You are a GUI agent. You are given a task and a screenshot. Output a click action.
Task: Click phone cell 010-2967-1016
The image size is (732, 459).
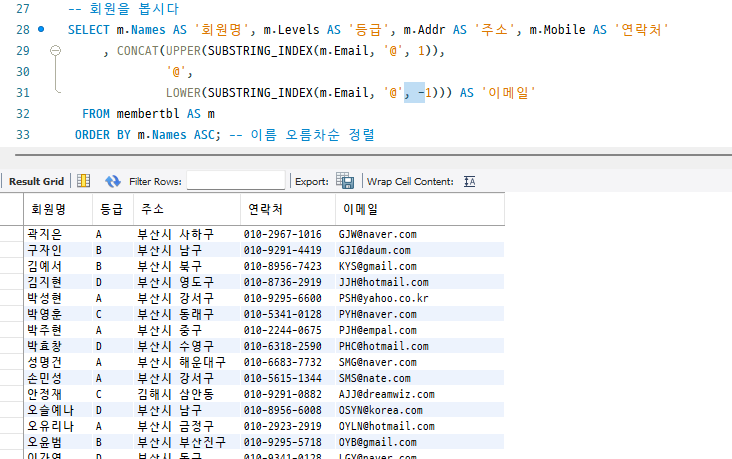coord(288,234)
